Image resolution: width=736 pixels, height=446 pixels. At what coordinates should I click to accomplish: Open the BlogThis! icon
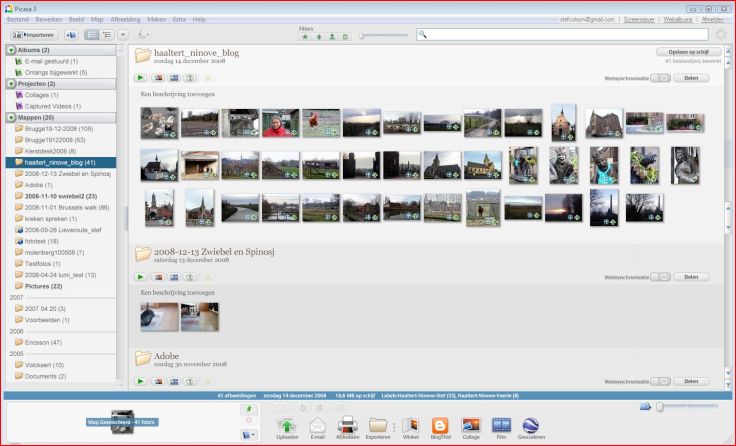click(x=440, y=424)
